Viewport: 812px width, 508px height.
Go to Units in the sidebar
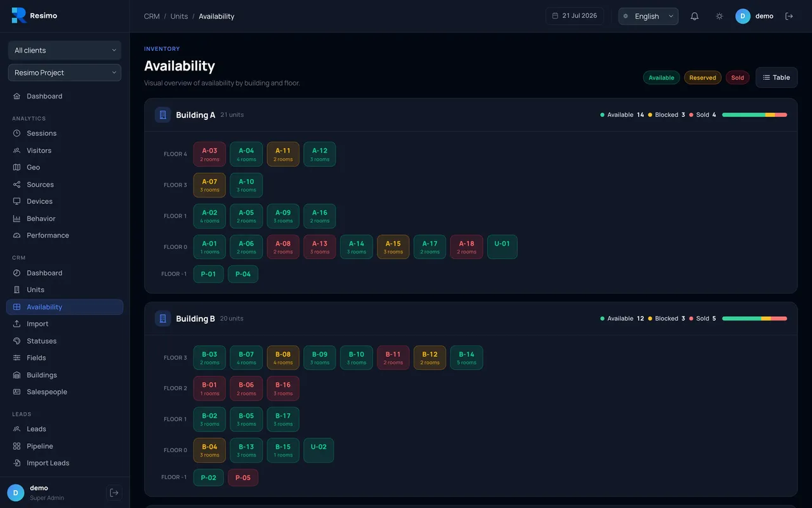(65, 290)
